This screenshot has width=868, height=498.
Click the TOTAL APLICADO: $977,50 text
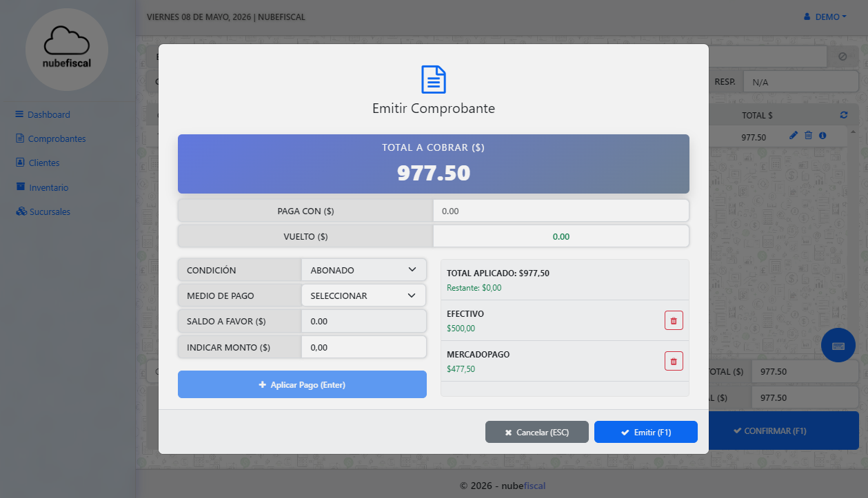498,273
